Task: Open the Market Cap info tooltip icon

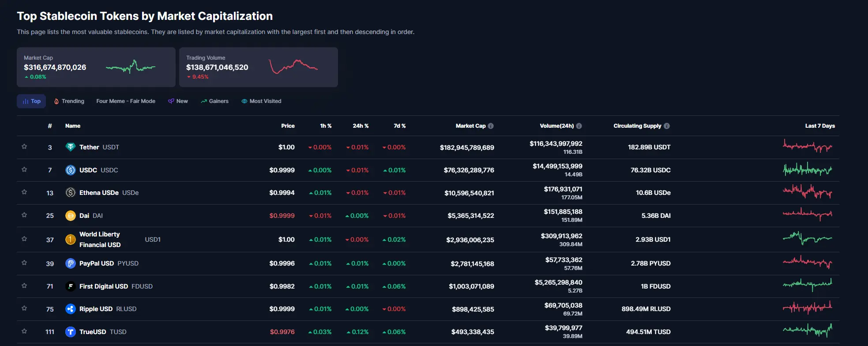Action: click(x=491, y=126)
